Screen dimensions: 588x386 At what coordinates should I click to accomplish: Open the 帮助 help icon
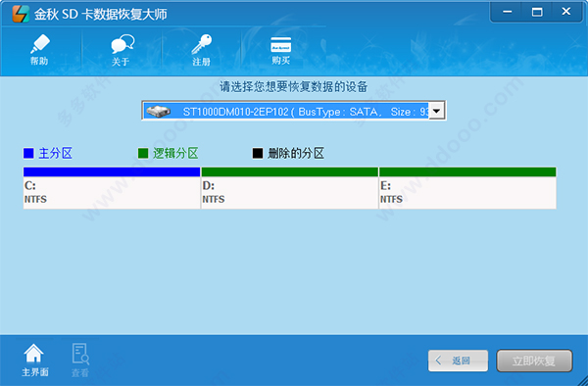click(40, 44)
